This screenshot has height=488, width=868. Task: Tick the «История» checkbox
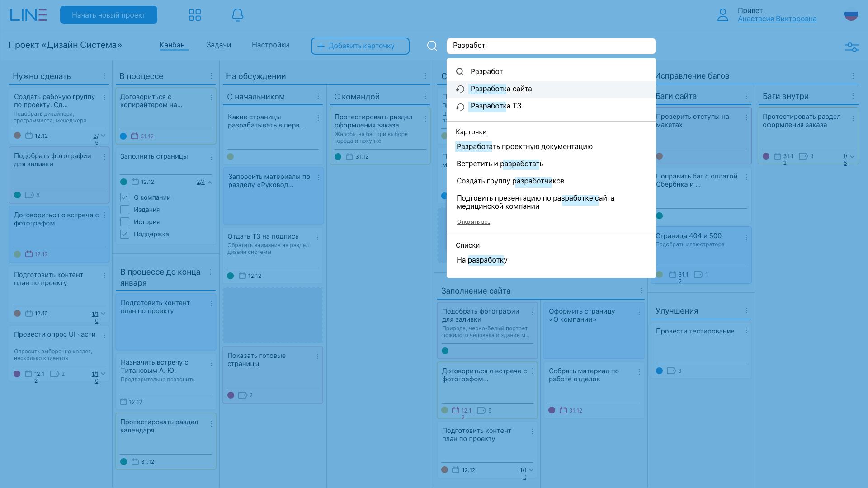pos(125,222)
